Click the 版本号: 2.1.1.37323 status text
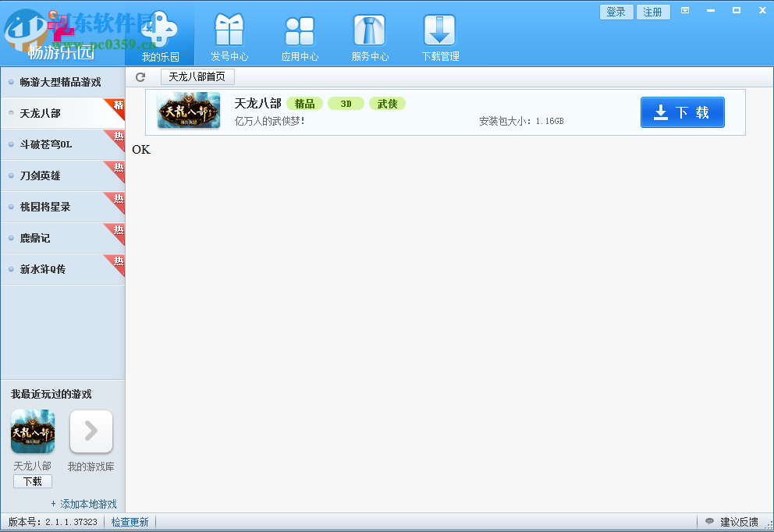This screenshot has width=774, height=532. [x=53, y=522]
